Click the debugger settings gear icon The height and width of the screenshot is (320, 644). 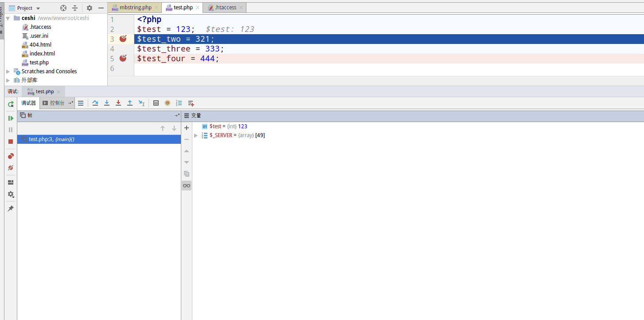pos(11,194)
